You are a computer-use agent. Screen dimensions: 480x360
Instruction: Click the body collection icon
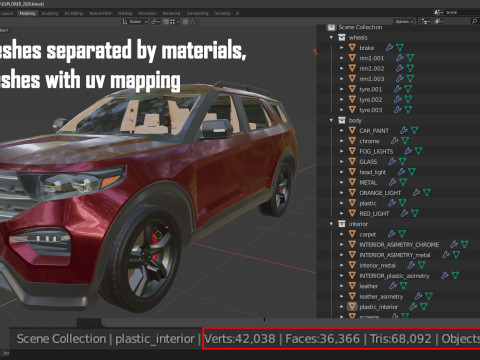coord(342,120)
